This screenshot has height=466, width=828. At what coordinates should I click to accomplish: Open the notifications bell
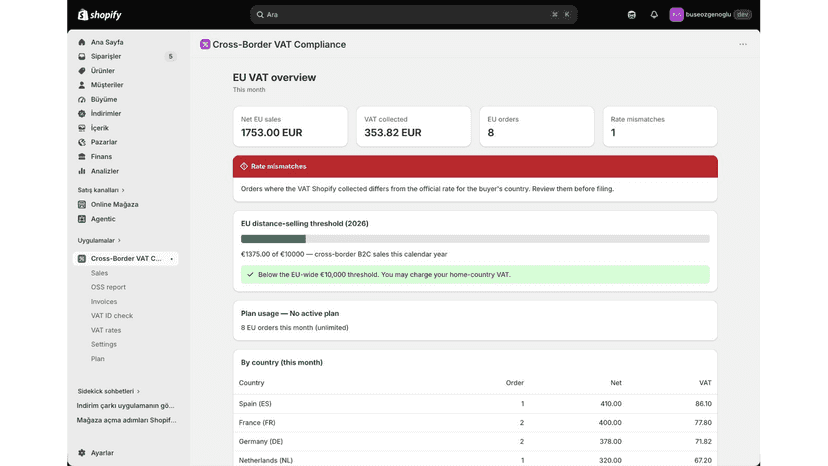pyautogui.click(x=654, y=15)
